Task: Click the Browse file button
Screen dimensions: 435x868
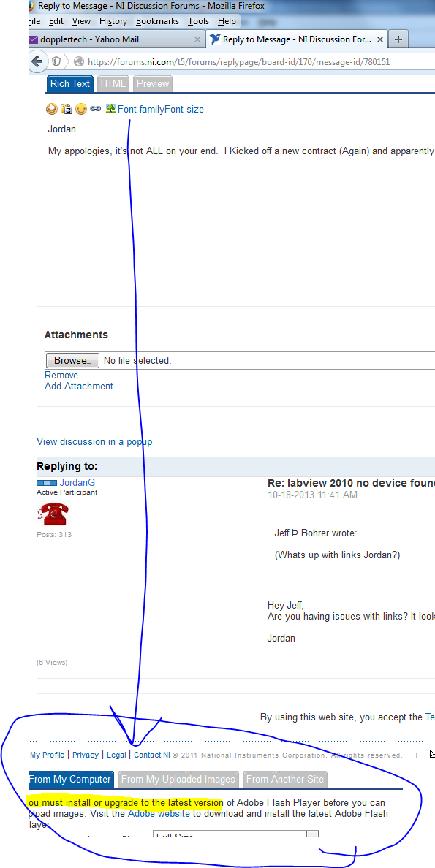Action: point(72,360)
